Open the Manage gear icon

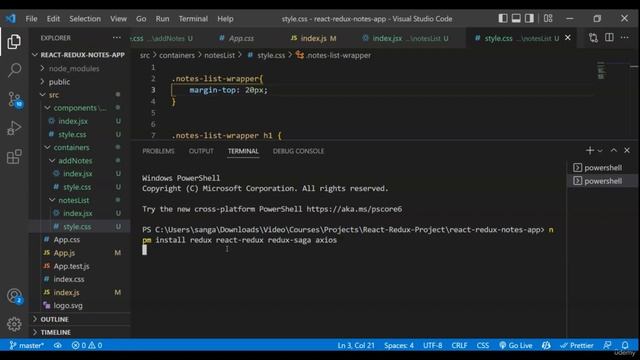[14, 324]
